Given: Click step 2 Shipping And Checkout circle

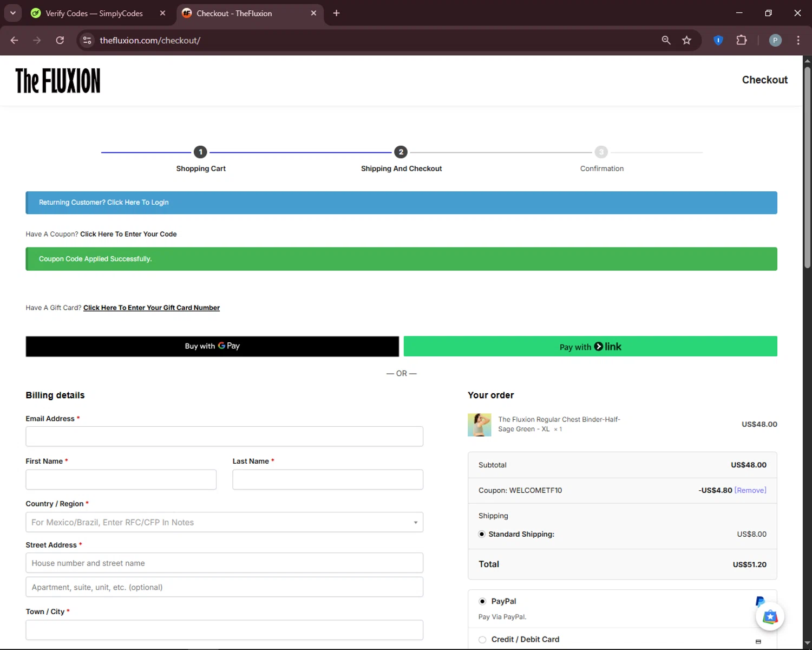Looking at the screenshot, I should tap(401, 152).
